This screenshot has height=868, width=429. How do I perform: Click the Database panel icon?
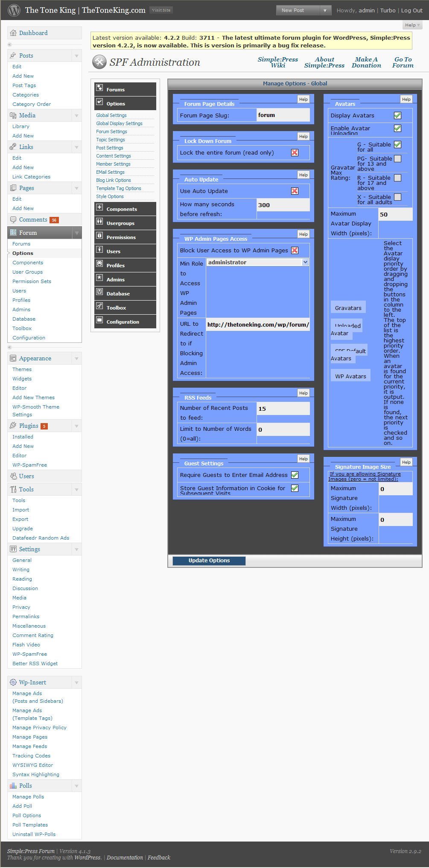click(99, 292)
